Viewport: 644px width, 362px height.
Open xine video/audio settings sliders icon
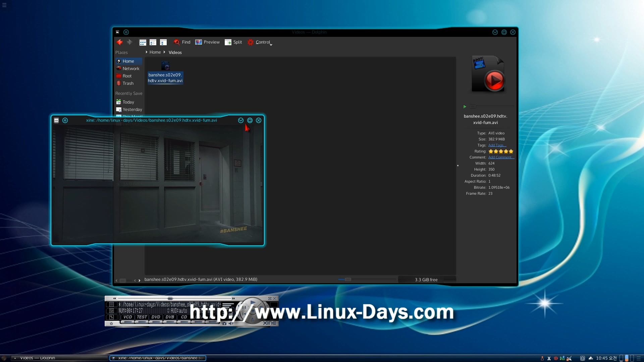pos(111,311)
